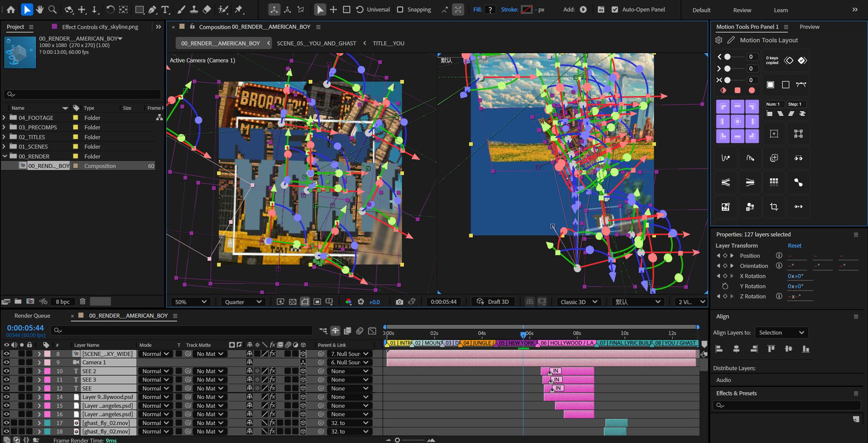Click the center anchor point button
Viewport: 868px width, 443px height.
pyautogui.click(x=738, y=121)
